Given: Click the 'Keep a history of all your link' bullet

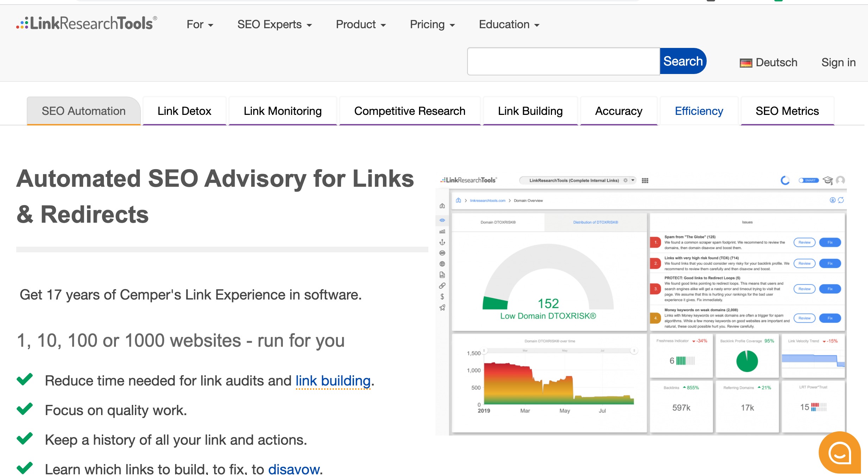Looking at the screenshot, I should point(176,440).
